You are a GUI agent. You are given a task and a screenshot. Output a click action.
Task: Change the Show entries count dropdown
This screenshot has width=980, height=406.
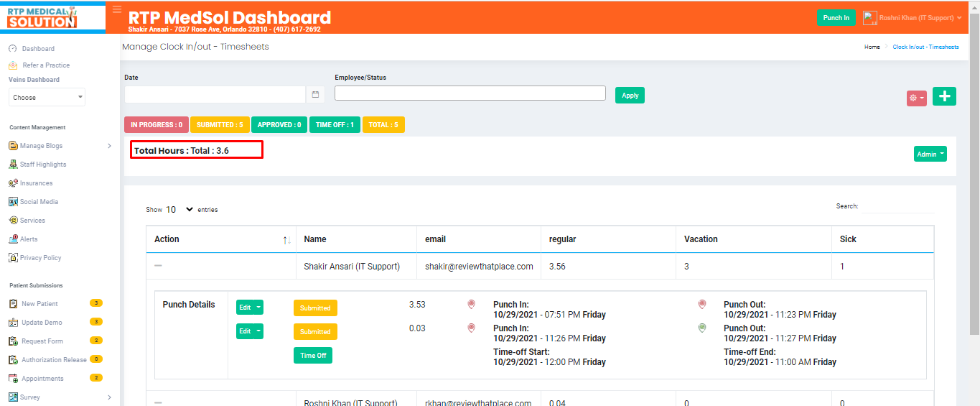pyautogui.click(x=179, y=210)
